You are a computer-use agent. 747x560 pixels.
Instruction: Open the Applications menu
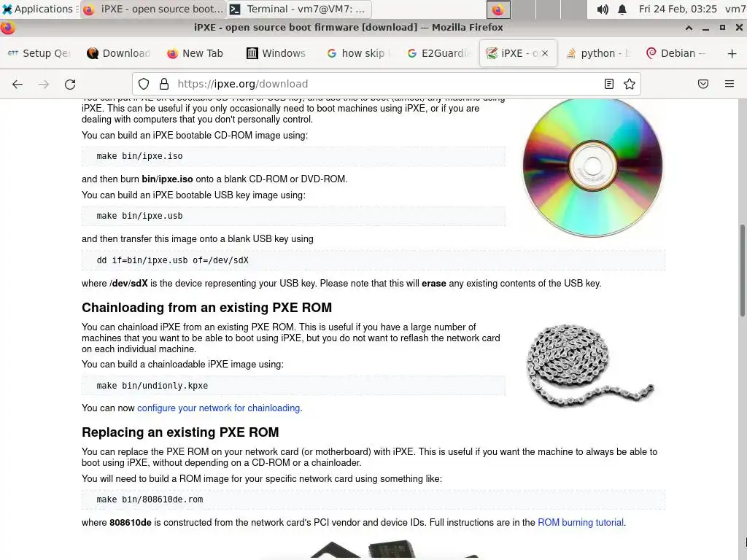[39, 9]
